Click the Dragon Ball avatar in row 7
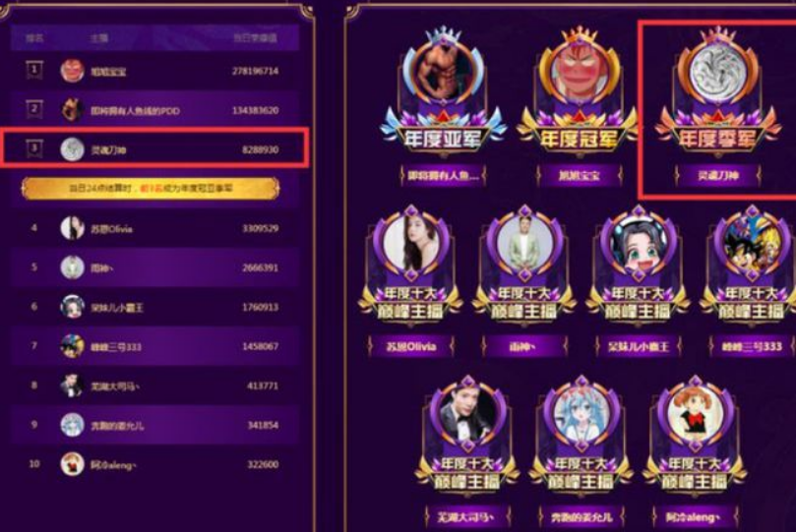This screenshot has width=796, height=532. click(72, 346)
